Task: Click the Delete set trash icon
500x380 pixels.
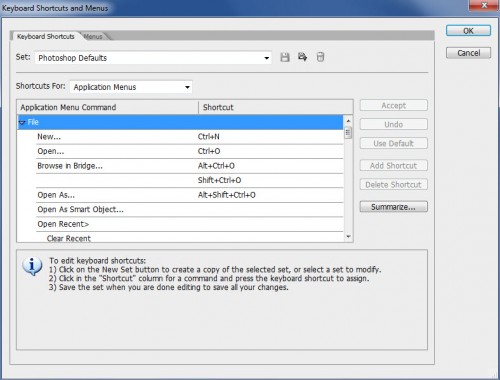Action: coord(320,57)
